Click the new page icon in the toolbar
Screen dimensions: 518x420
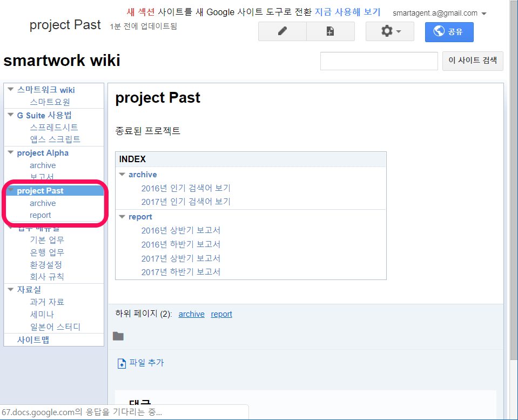pyautogui.click(x=330, y=31)
